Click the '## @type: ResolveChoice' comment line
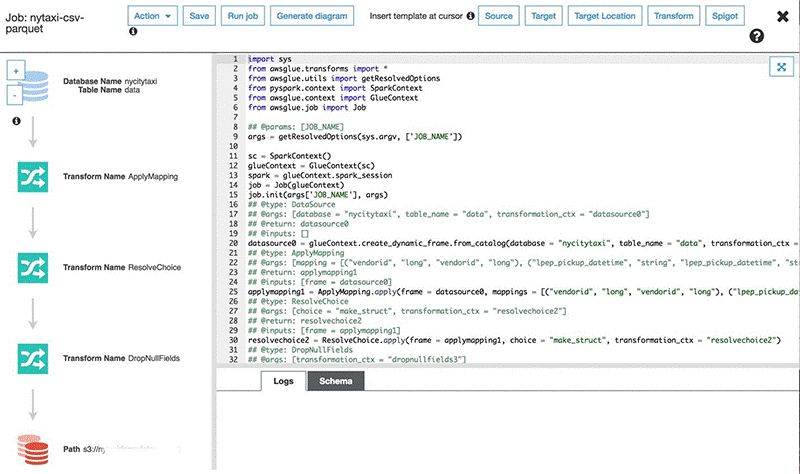Screen dimensions: 800x474 coord(298,302)
